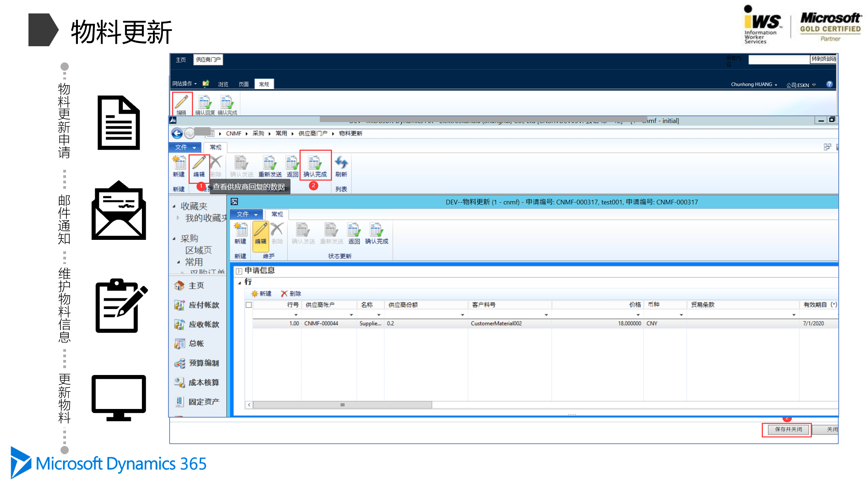Open the 文件 menu in the detail form
The height and width of the screenshot is (488, 868).
pyautogui.click(x=247, y=214)
